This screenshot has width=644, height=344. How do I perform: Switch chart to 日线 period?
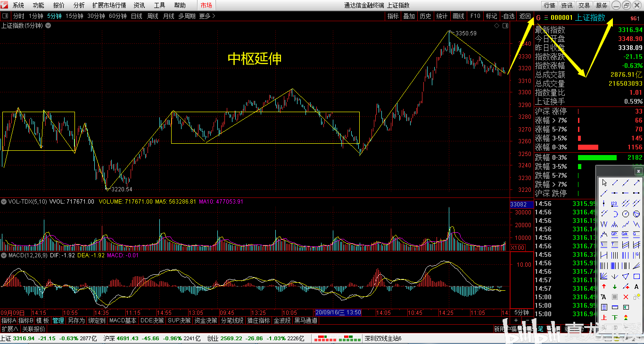point(136,16)
